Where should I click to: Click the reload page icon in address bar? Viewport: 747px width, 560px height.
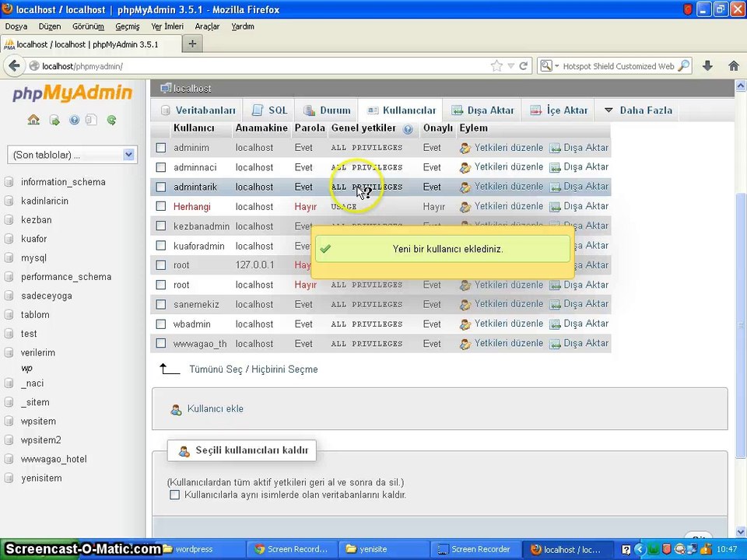click(523, 65)
